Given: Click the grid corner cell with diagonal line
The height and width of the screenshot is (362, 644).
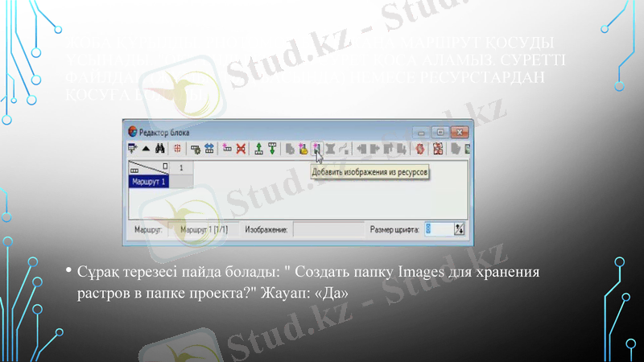Looking at the screenshot, I should click(149, 168).
